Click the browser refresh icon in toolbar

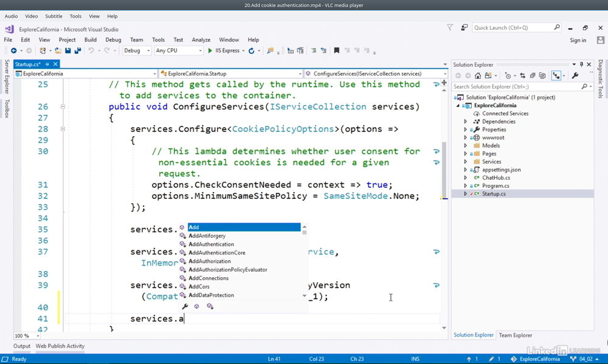(251, 51)
